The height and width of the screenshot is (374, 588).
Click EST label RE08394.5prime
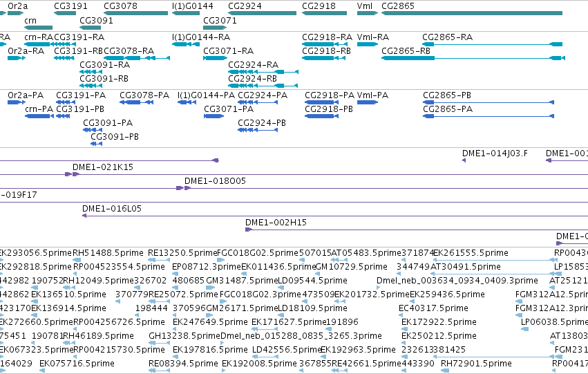pyautogui.click(x=183, y=363)
